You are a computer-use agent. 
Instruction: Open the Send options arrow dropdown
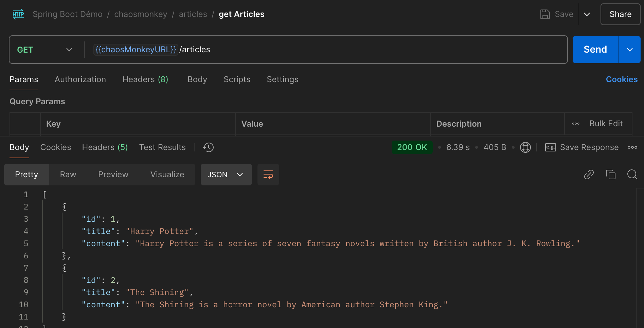coord(629,50)
